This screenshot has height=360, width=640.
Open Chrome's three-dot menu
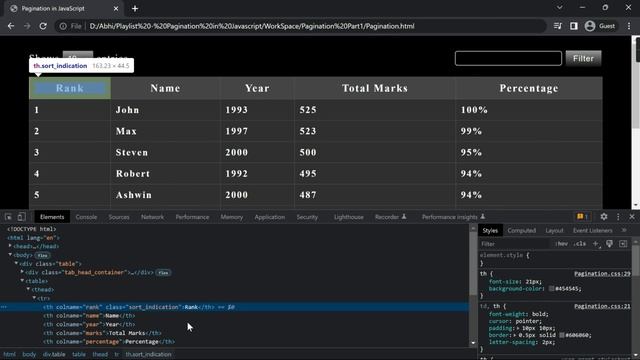coord(629,26)
